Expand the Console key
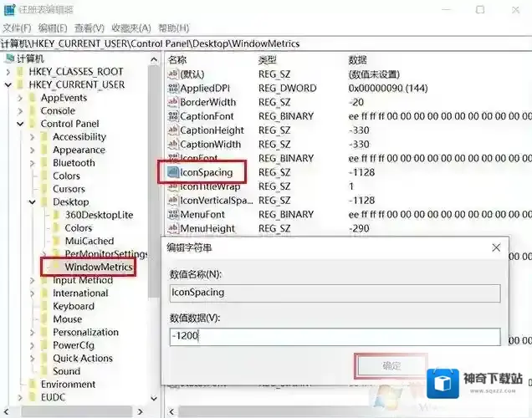Viewport: 532px width, 418px height. coord(20,111)
